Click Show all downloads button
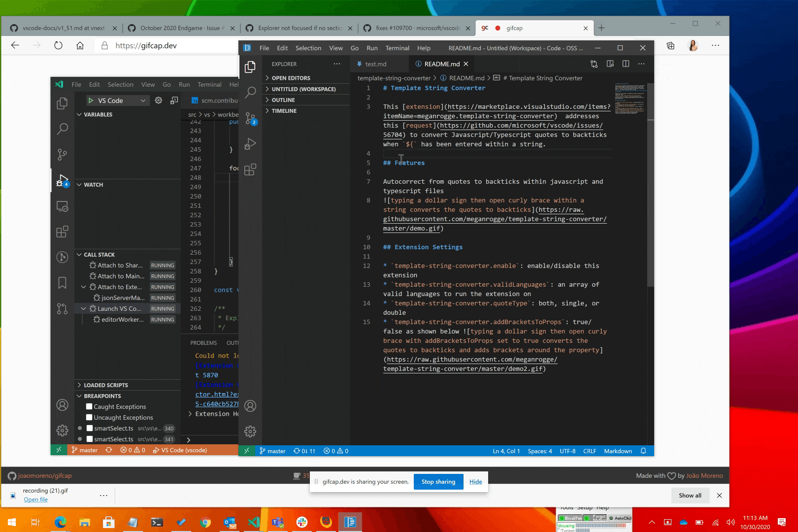The height and width of the screenshot is (532, 798). (690, 496)
